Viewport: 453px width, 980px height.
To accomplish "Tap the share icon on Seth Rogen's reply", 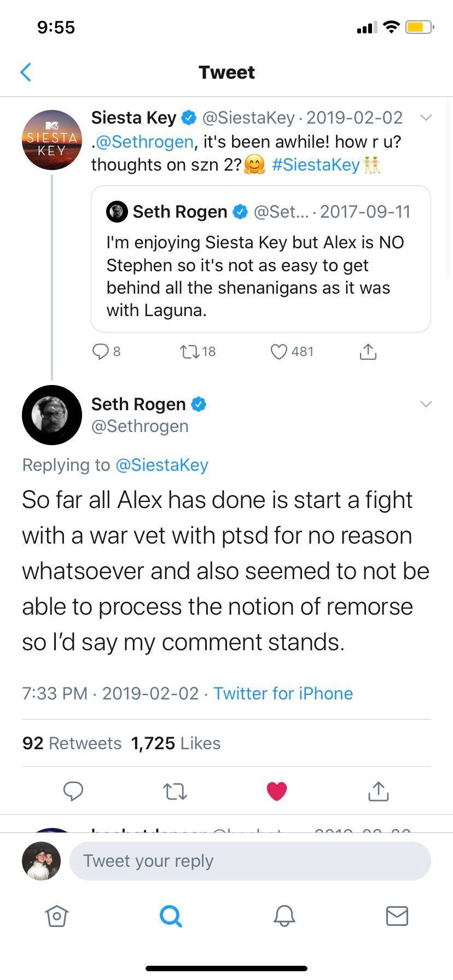I will click(377, 791).
